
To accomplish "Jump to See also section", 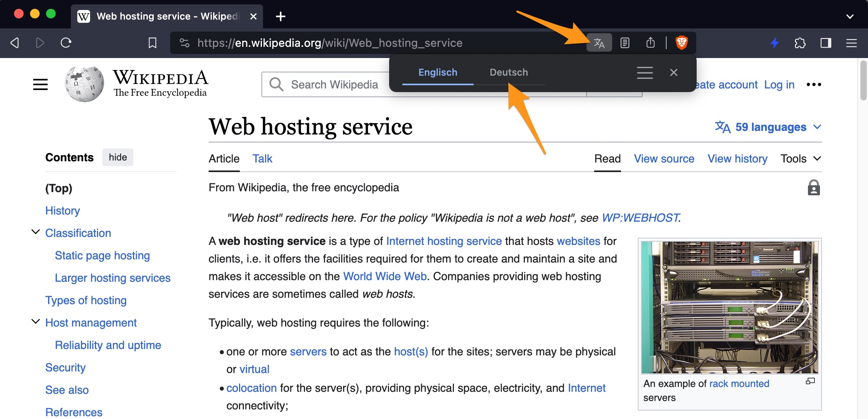I will pos(67,390).
